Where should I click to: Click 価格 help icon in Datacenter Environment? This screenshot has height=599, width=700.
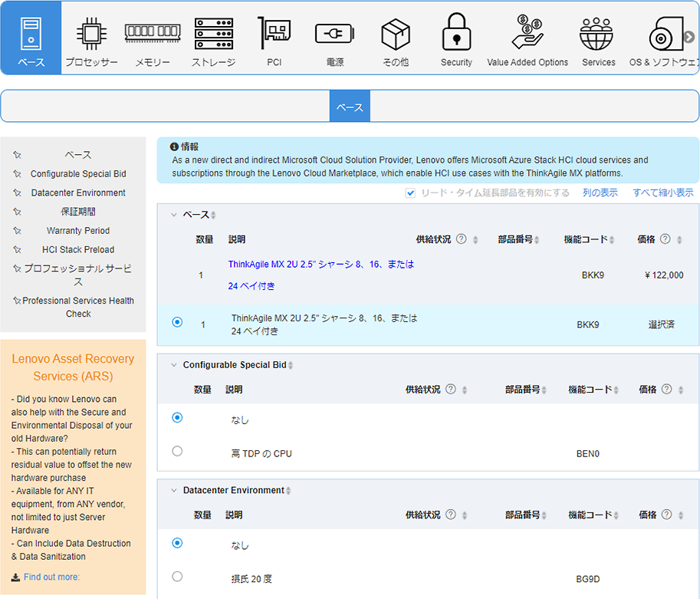click(x=666, y=515)
